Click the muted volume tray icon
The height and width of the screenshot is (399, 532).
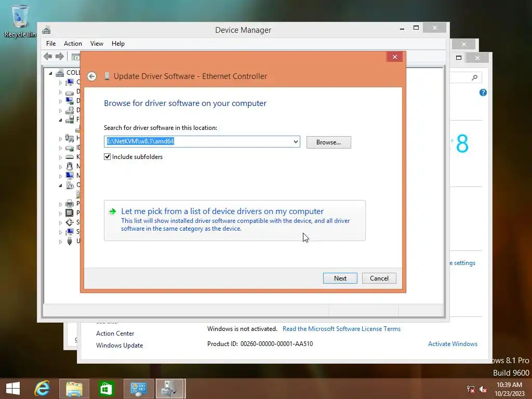pyautogui.click(x=483, y=389)
